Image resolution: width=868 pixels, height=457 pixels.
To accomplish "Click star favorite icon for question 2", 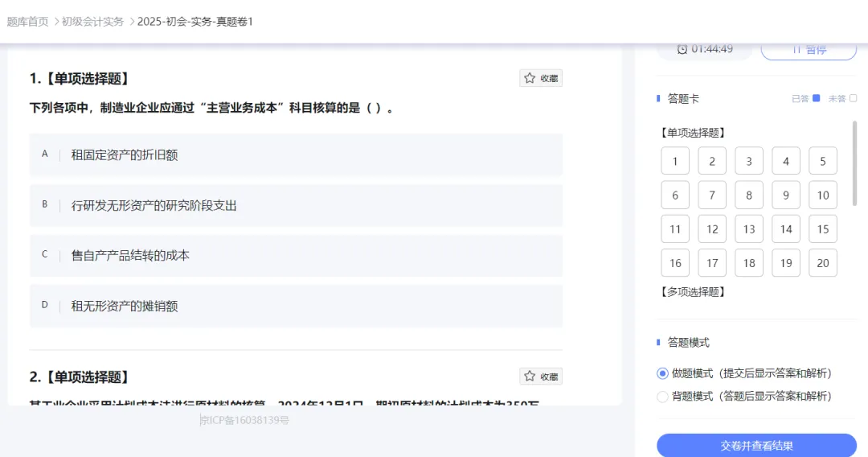I will click(530, 376).
